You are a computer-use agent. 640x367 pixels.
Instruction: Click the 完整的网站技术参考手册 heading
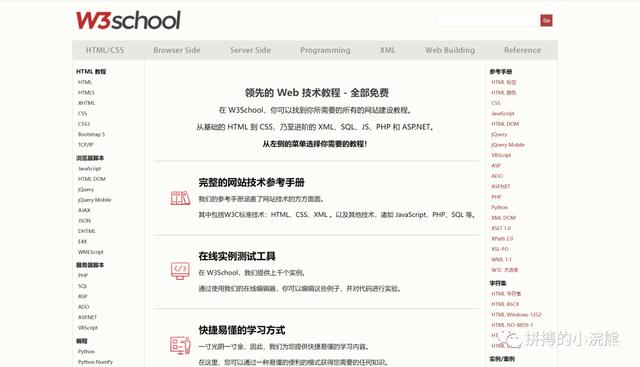[x=251, y=182]
